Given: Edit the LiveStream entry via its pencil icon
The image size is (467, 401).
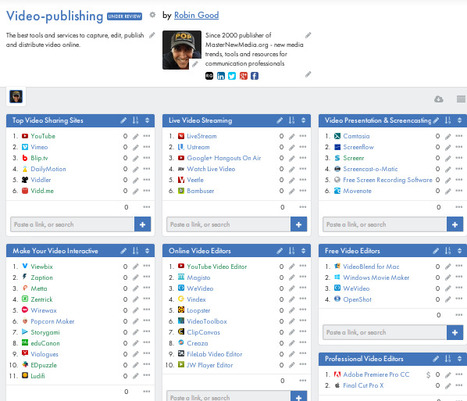Looking at the screenshot, I should (292, 136).
